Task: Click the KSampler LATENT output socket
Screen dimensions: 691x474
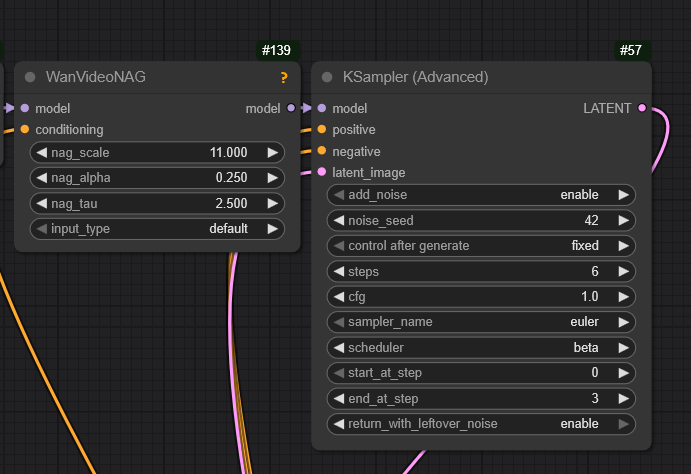Action: 642,108
